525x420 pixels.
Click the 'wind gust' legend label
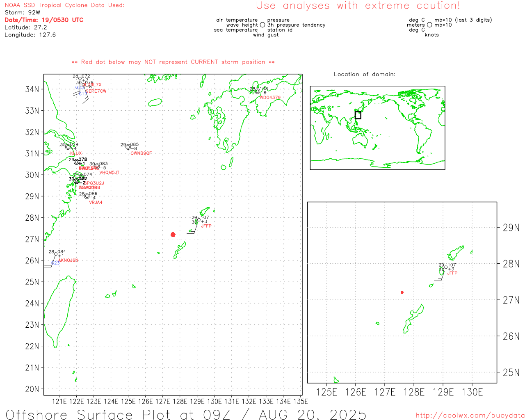tap(266, 35)
